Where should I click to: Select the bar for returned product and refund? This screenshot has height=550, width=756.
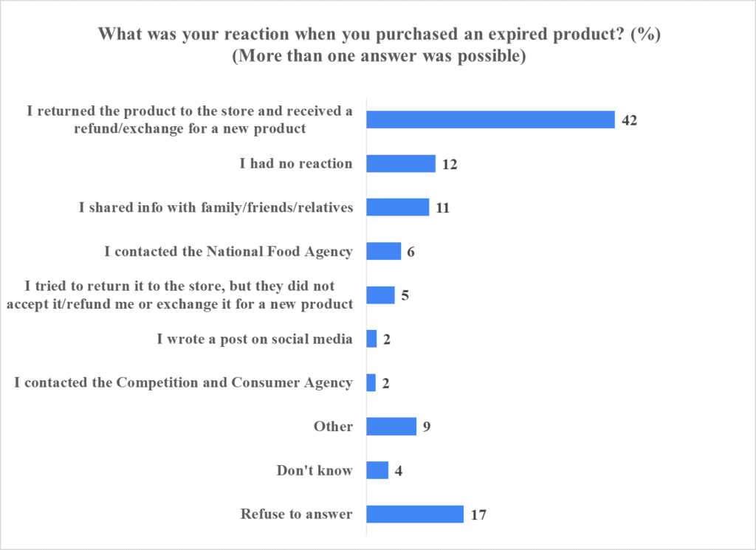pos(490,120)
